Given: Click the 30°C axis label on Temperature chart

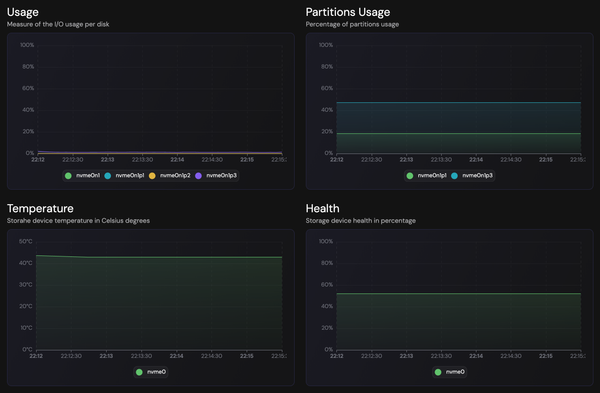Looking at the screenshot, I should point(26,285).
